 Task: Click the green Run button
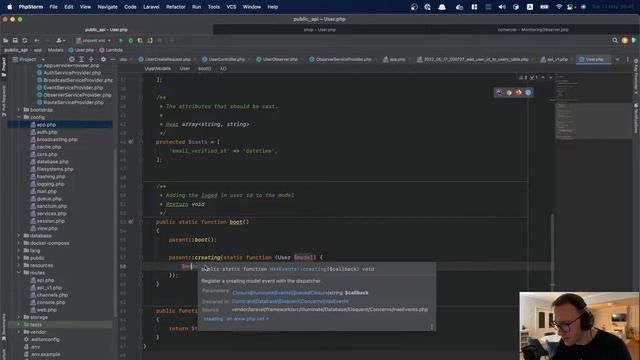121,40
